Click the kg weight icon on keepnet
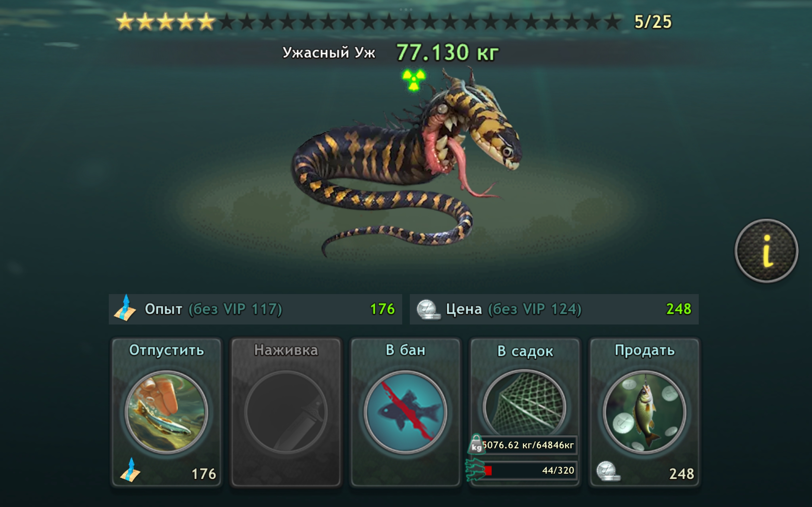The width and height of the screenshot is (812, 507). click(x=476, y=444)
